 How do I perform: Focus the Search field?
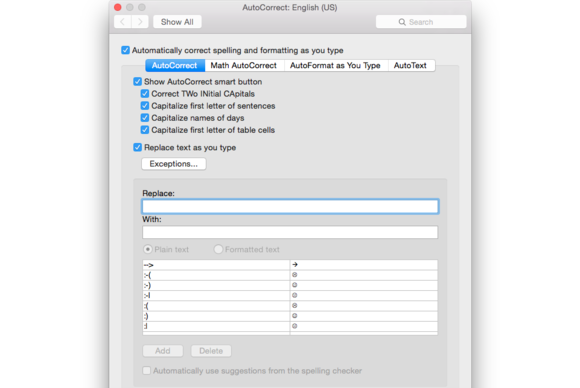(421, 22)
